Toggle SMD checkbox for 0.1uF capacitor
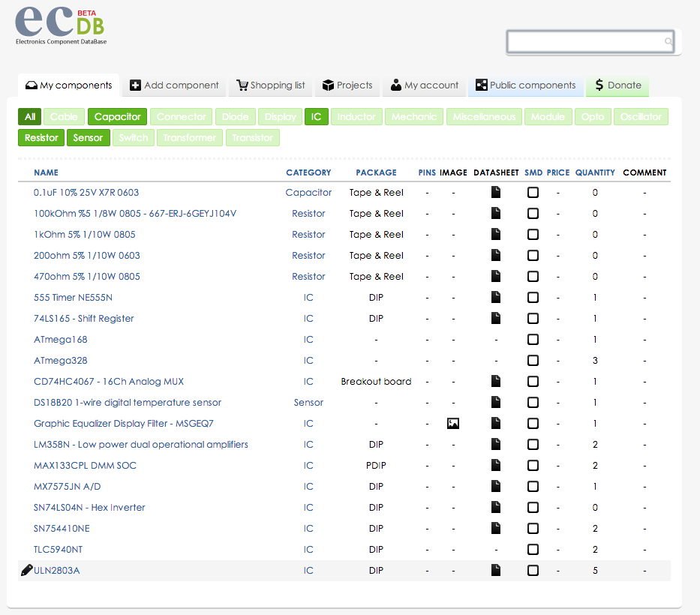 point(533,192)
